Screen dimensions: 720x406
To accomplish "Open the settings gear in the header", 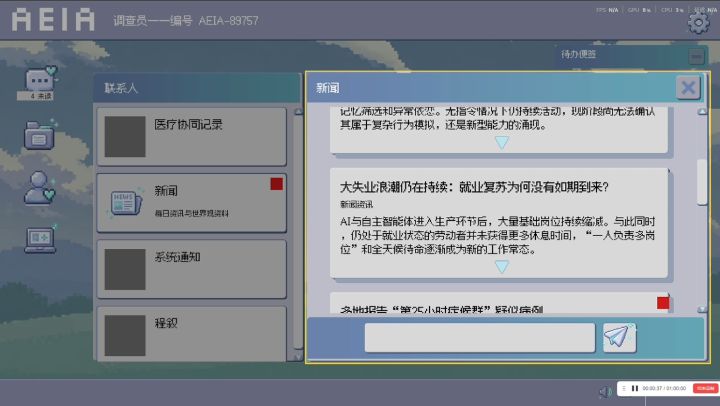I will pyautogui.click(x=698, y=23).
